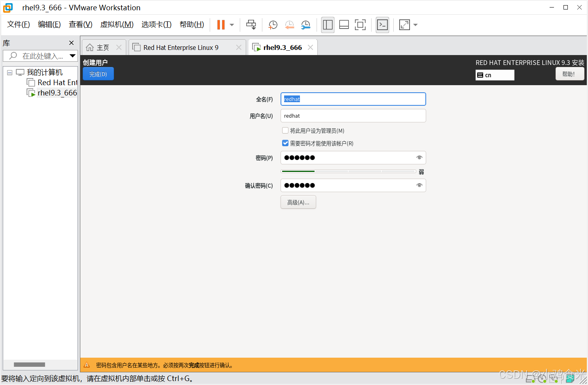Close the rhel9.3_666 tab
This screenshot has height=385, width=588.
310,48
